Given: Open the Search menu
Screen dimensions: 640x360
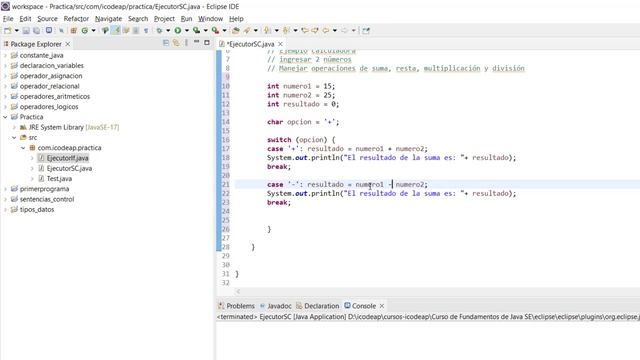Looking at the screenshot, I should [x=138, y=19].
